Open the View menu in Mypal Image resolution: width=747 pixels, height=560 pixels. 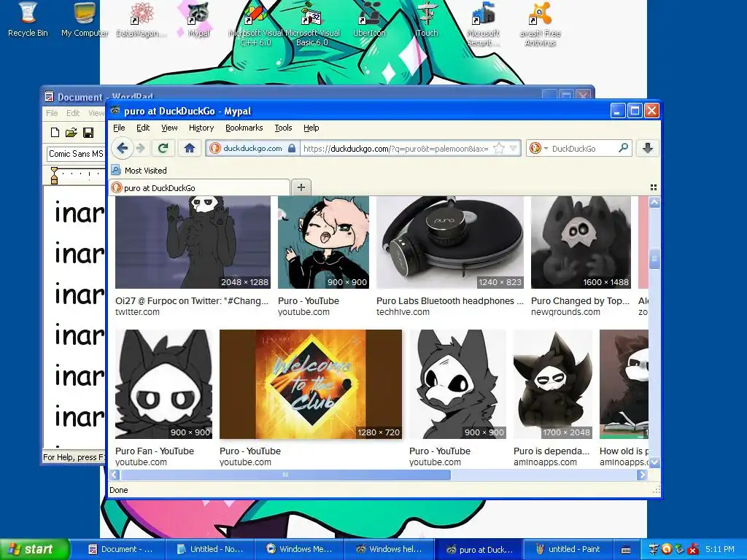pos(169,128)
